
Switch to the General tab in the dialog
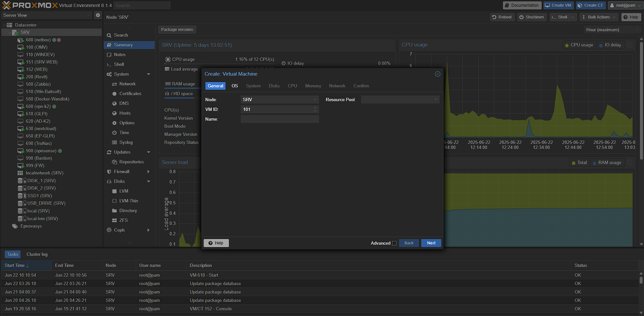click(215, 86)
